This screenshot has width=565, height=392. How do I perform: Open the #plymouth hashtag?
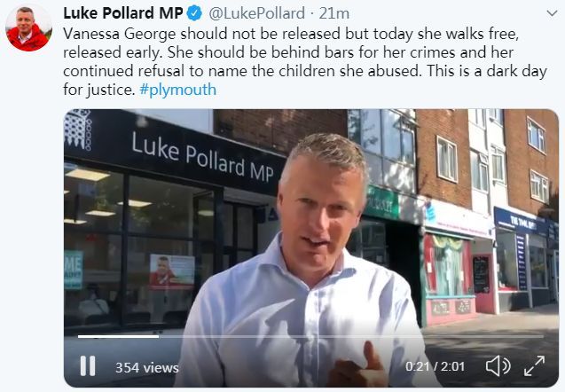click(x=178, y=90)
